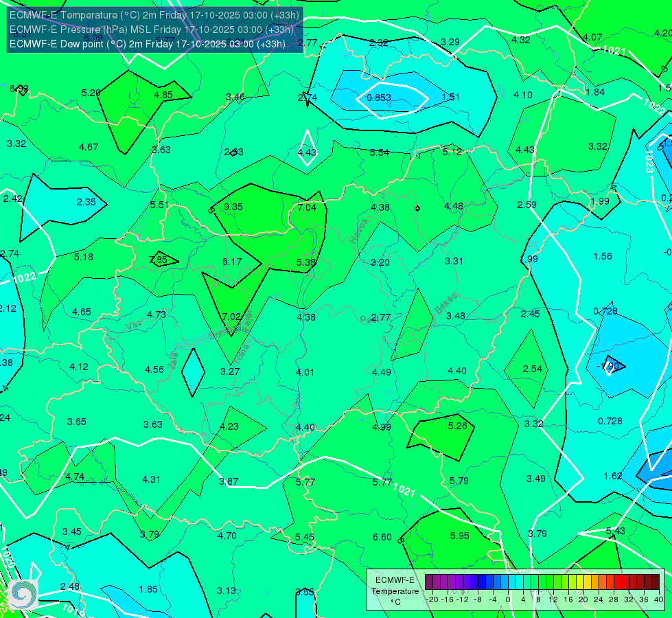Click the Békés county label
Viewport: 672px width, 618px height.
pos(446,304)
